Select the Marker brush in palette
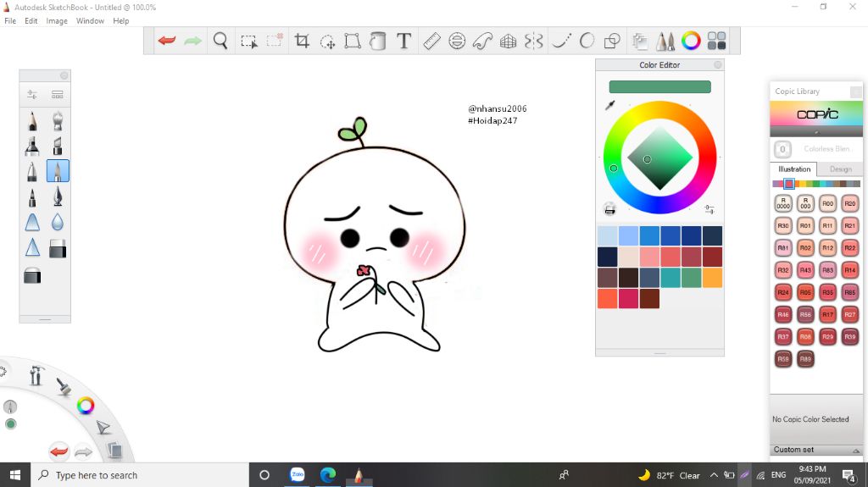Viewport: 868px width, 487px height. (32, 146)
